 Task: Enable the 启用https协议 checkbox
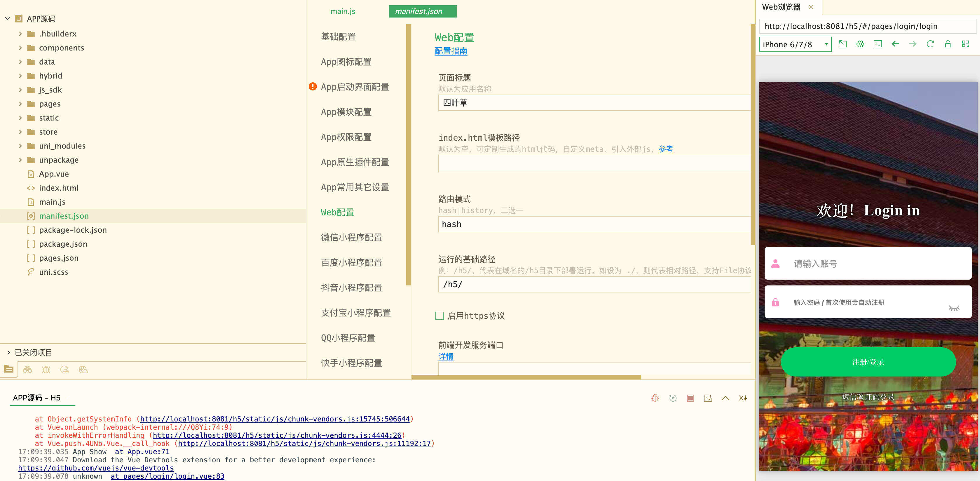point(440,316)
